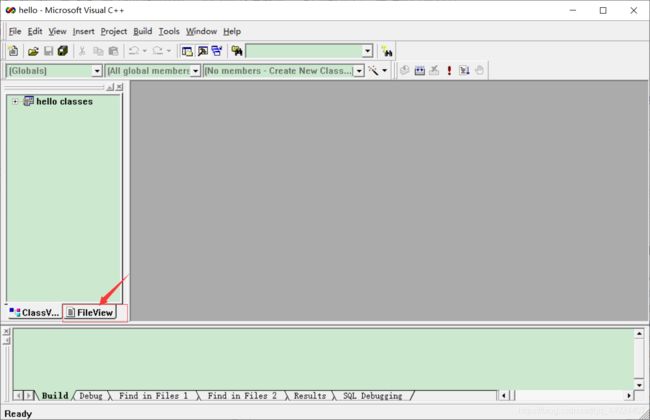Toggle the Output window icon
Screen dimensions: 650x420
202,51
